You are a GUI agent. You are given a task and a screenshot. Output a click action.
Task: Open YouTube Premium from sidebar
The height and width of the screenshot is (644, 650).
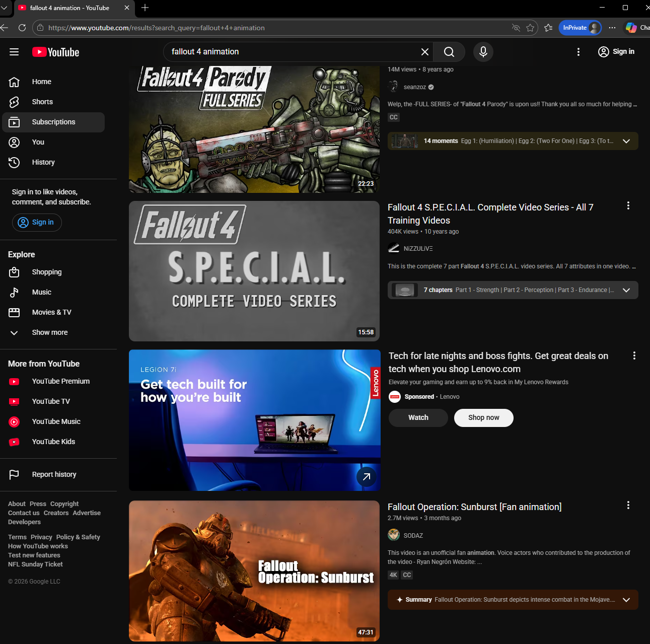pyautogui.click(x=53, y=381)
